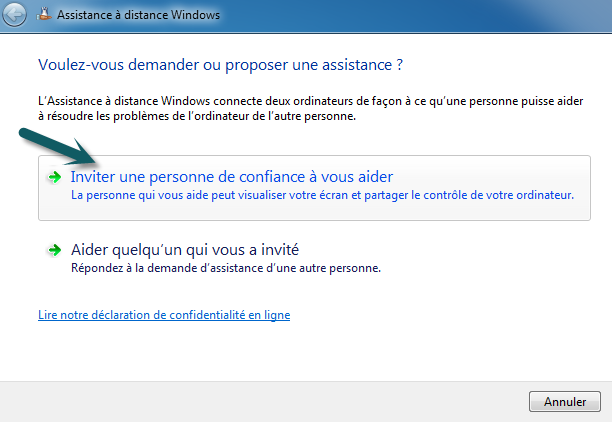Choose "Aider quelqu'un qui vous a invité"

point(185,250)
